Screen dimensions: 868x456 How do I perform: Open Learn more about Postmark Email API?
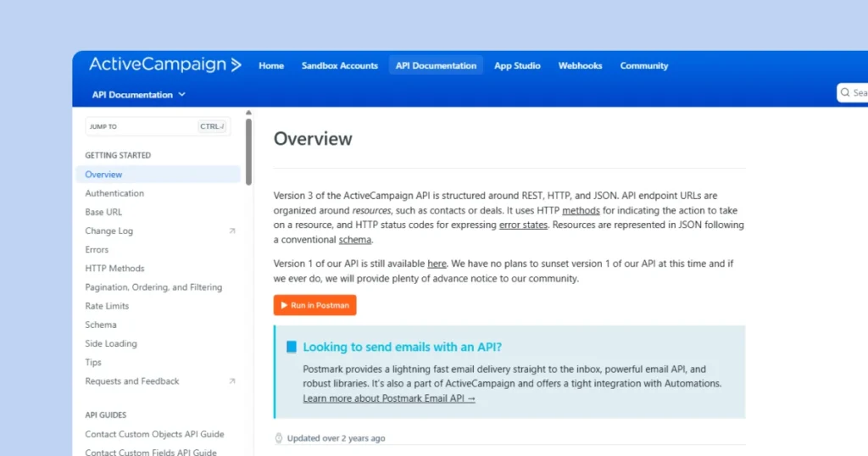(x=388, y=398)
